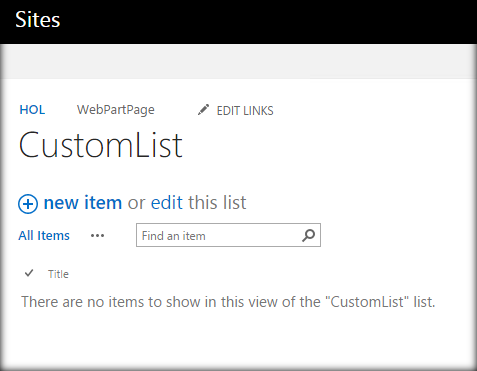
Task: Go to the WebPartPage navigation link
Action: click(x=116, y=110)
